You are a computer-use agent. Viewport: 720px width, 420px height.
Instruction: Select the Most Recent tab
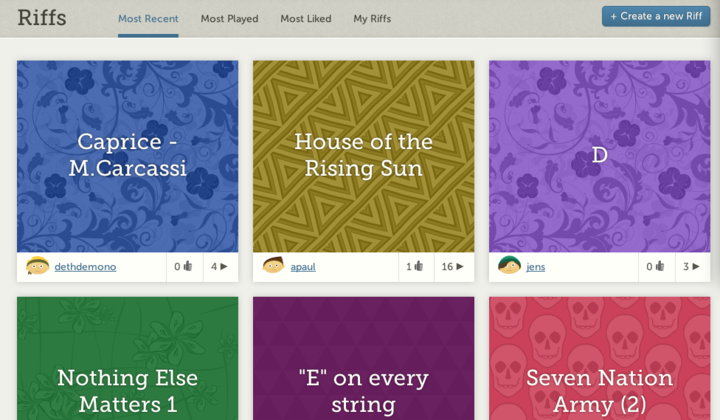coord(148,19)
